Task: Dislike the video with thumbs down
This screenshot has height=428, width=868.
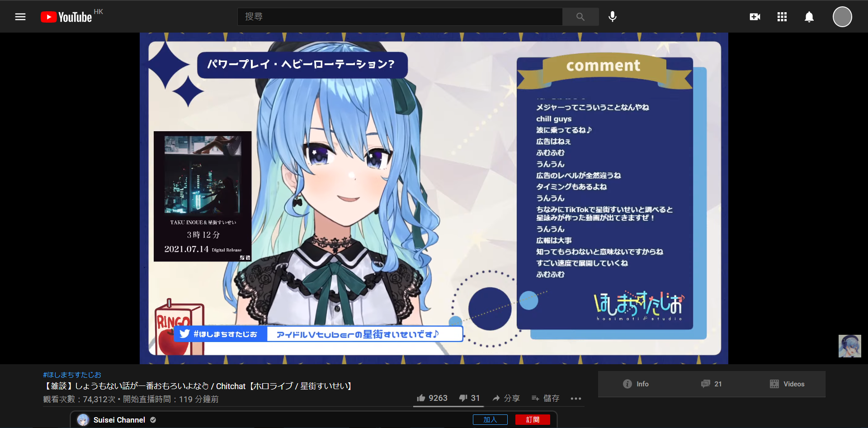Action: click(x=469, y=398)
